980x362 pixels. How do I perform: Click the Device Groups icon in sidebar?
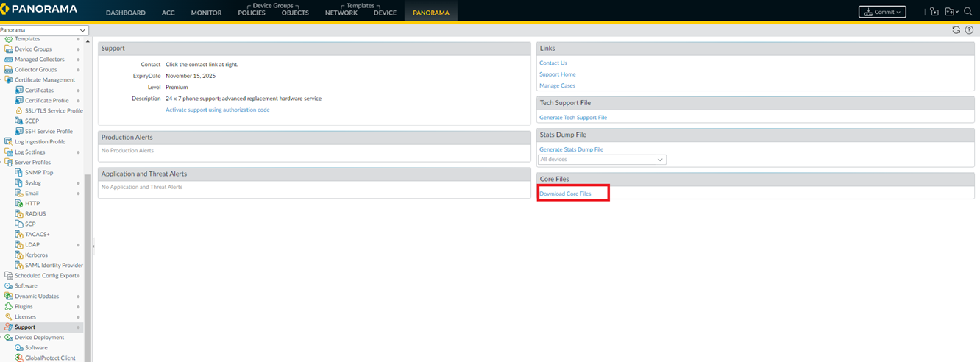[x=9, y=49]
